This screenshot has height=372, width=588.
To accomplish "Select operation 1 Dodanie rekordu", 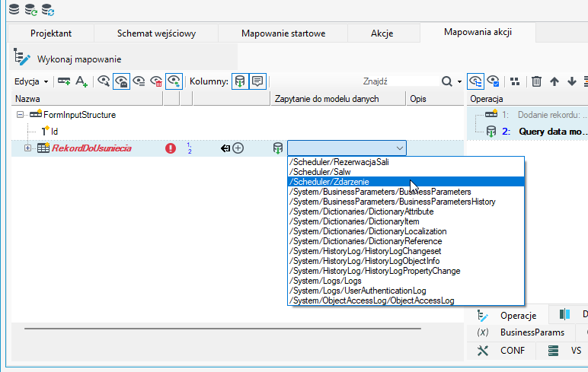I will pyautogui.click(x=535, y=115).
